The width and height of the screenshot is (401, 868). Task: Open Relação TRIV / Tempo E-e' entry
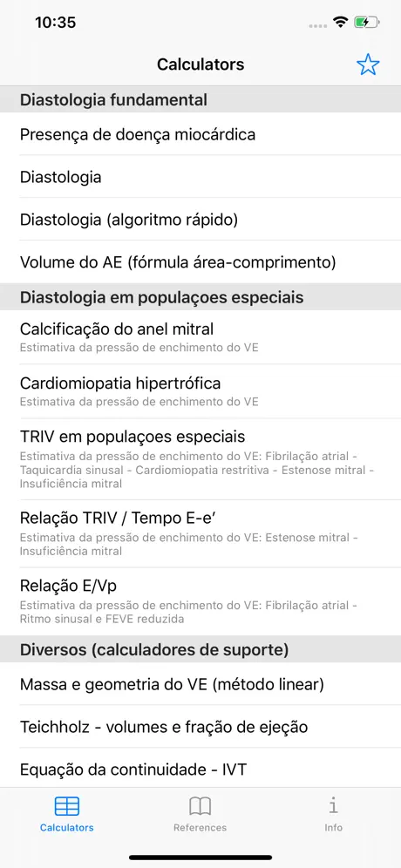200,533
